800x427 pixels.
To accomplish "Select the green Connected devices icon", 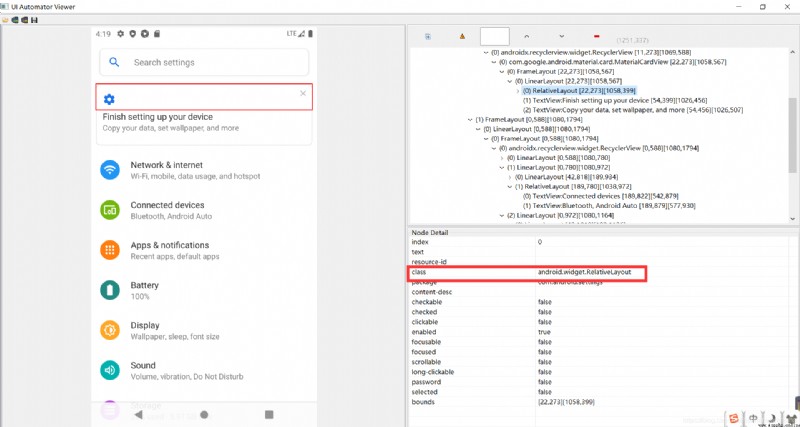I will (x=110, y=210).
